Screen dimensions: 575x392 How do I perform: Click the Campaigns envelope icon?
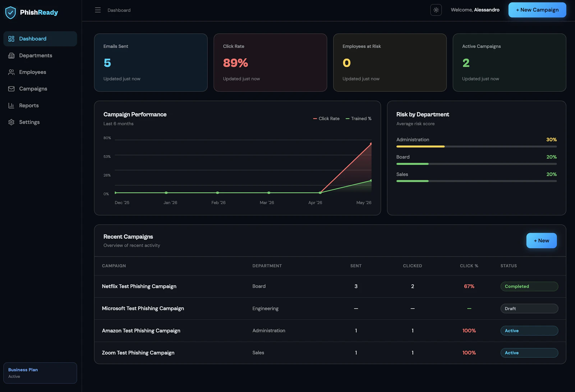[x=11, y=89]
